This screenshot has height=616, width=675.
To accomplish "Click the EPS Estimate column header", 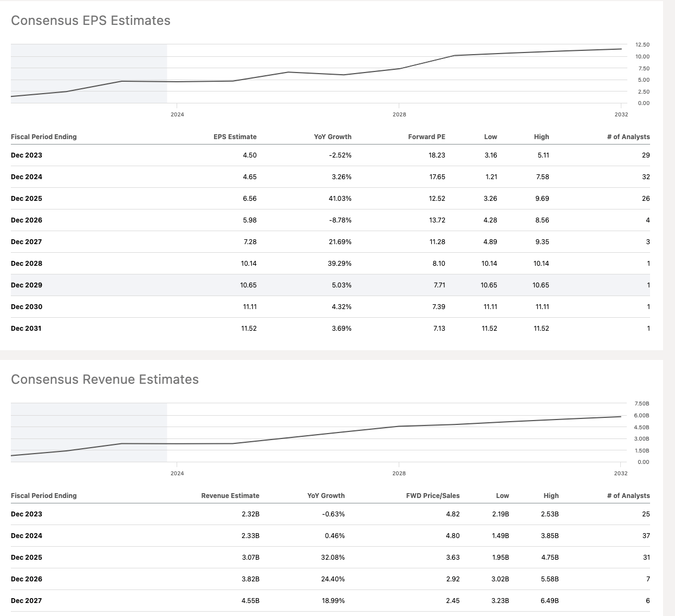I will 235,137.
